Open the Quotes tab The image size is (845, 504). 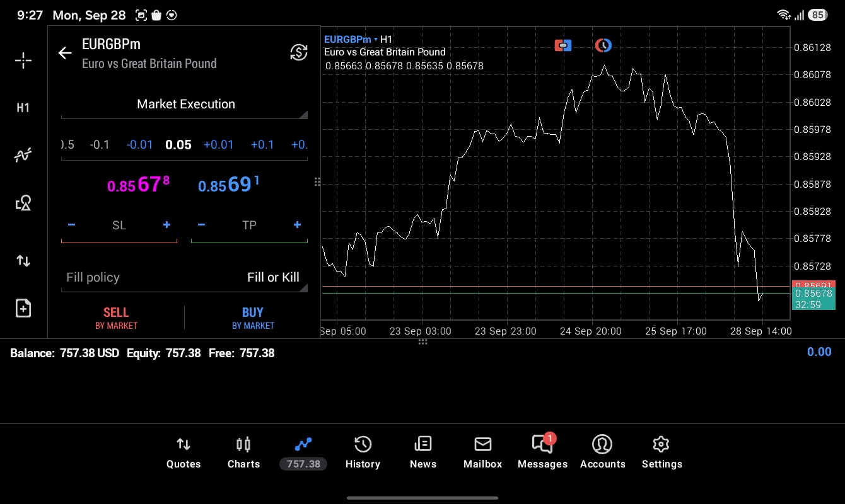pyautogui.click(x=184, y=453)
